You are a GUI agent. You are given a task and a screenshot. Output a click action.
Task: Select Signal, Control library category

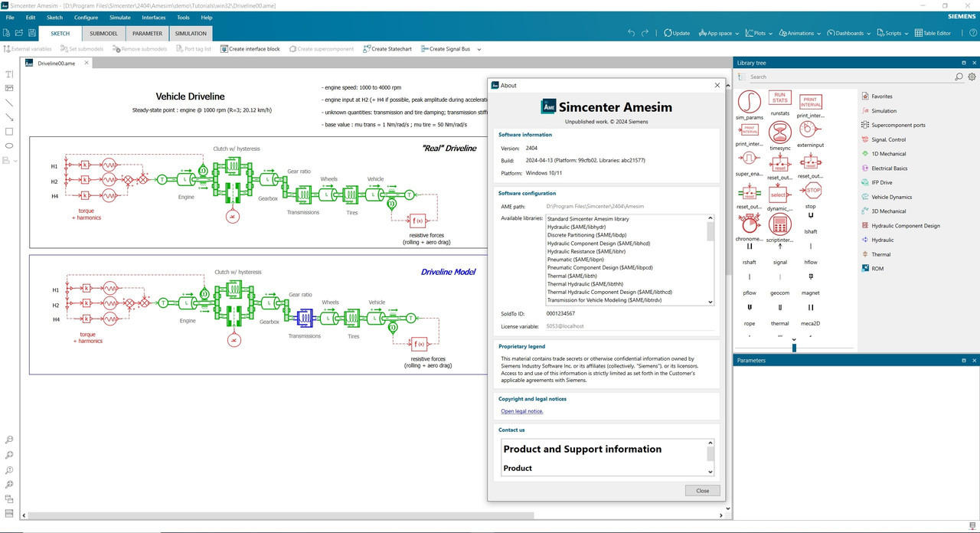pyautogui.click(x=888, y=139)
